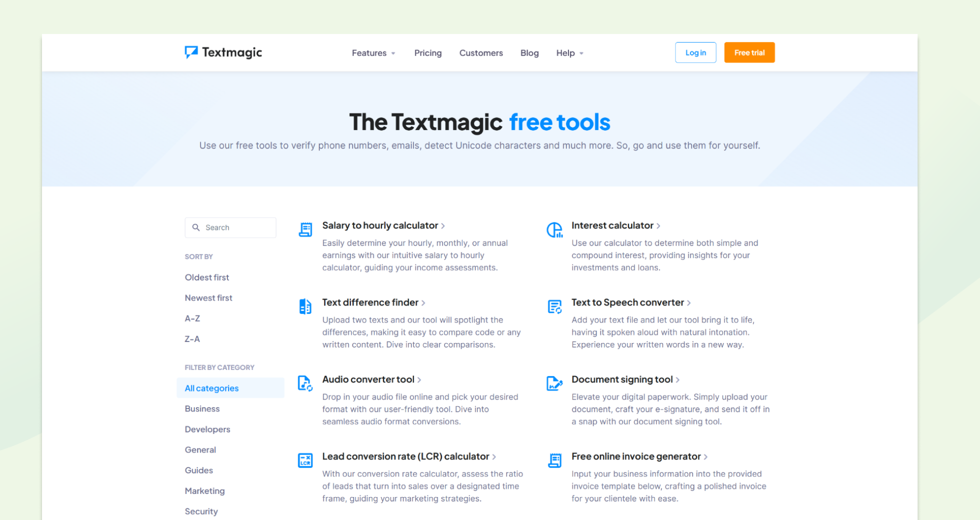The height and width of the screenshot is (520, 980).
Task: Sort tools by Oldest first
Action: (x=207, y=277)
